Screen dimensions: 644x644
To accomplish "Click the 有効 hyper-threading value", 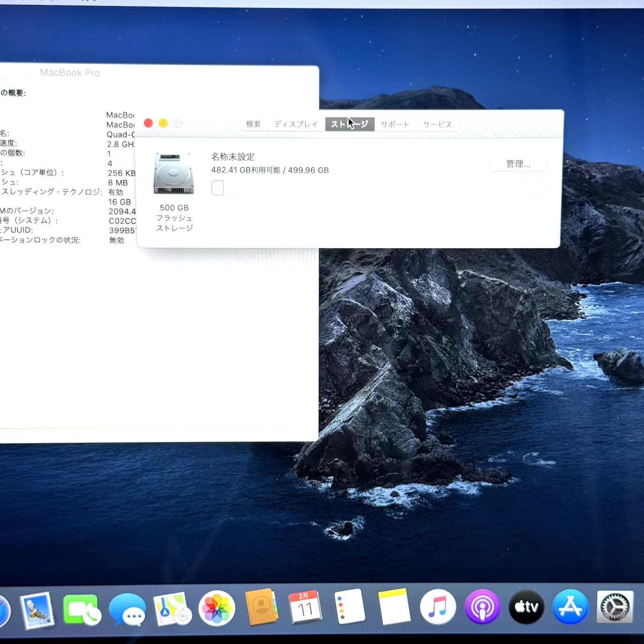I will click(116, 192).
